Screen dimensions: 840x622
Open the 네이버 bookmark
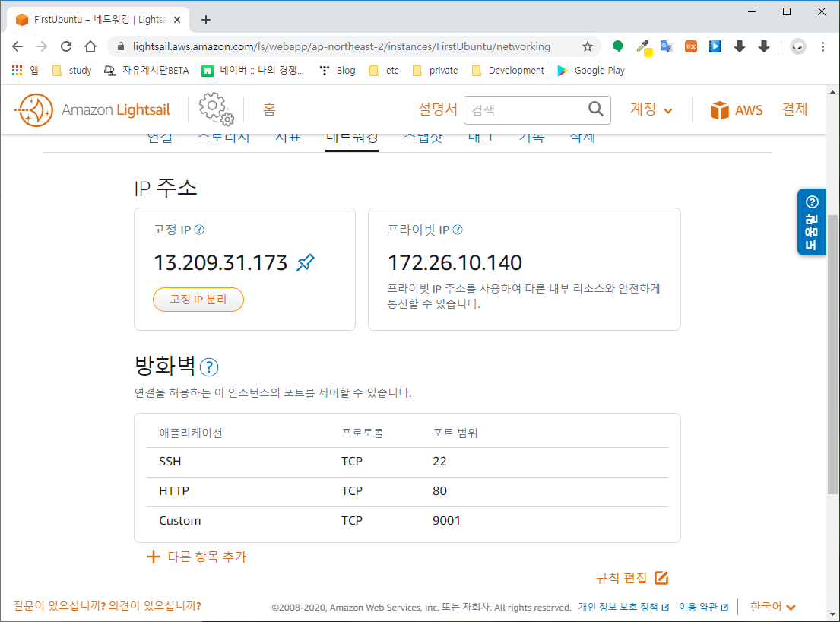253,70
